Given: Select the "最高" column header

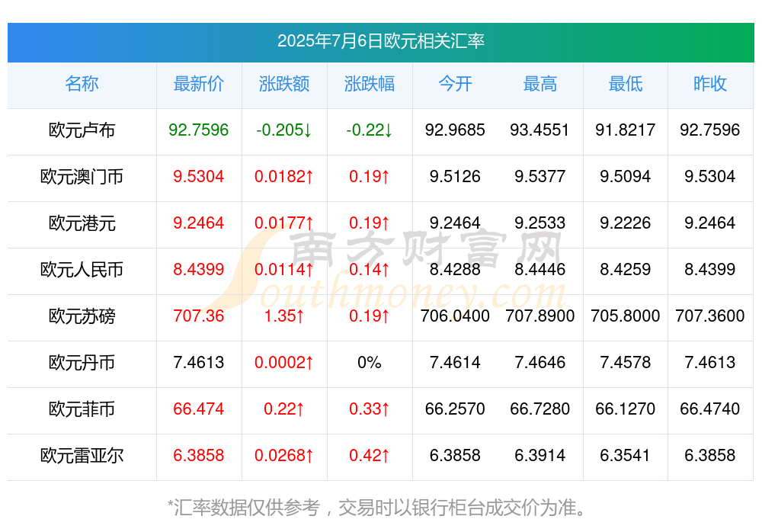Looking at the screenshot, I should 540,84.
